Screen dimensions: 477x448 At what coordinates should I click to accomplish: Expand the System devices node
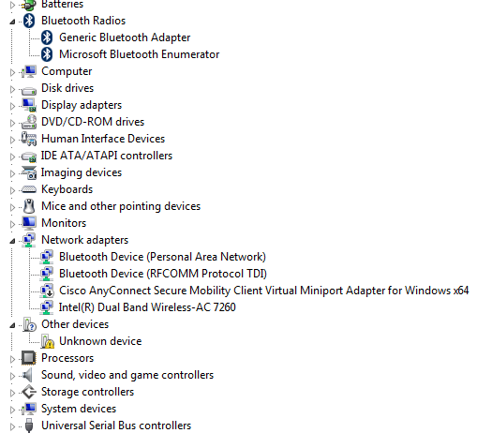click(x=12, y=410)
